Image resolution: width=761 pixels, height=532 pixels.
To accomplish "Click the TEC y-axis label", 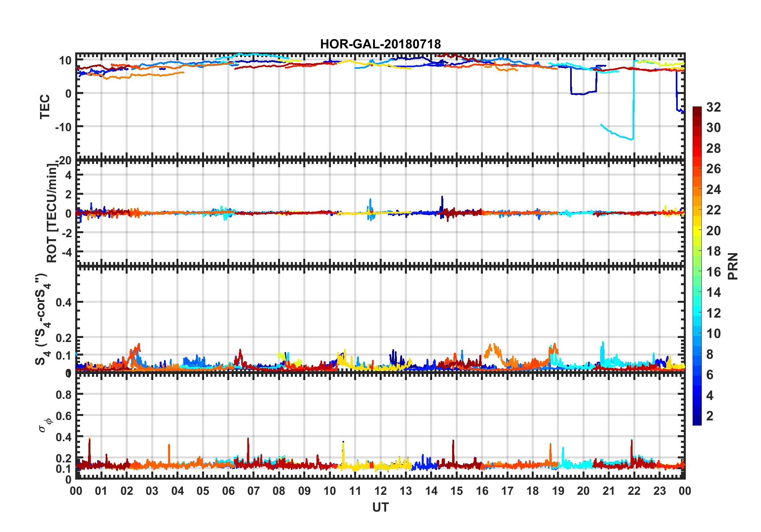I will point(45,106).
